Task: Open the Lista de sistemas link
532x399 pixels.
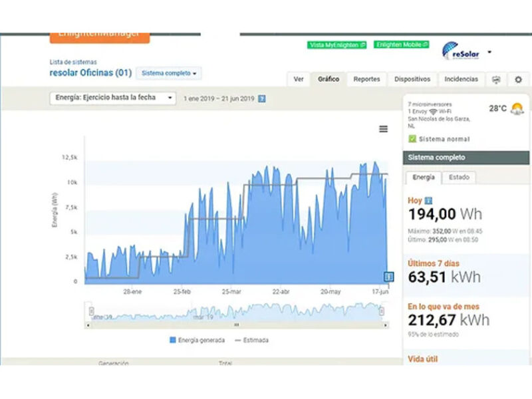Action: [x=73, y=62]
